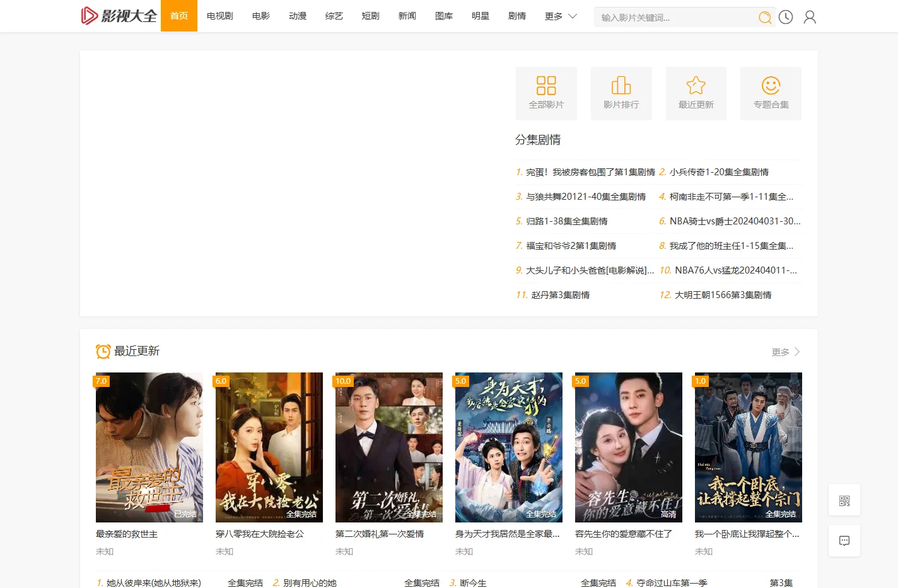Open 最近更新 star icon tile
This screenshot has height=588, width=898.
pyautogui.click(x=696, y=93)
